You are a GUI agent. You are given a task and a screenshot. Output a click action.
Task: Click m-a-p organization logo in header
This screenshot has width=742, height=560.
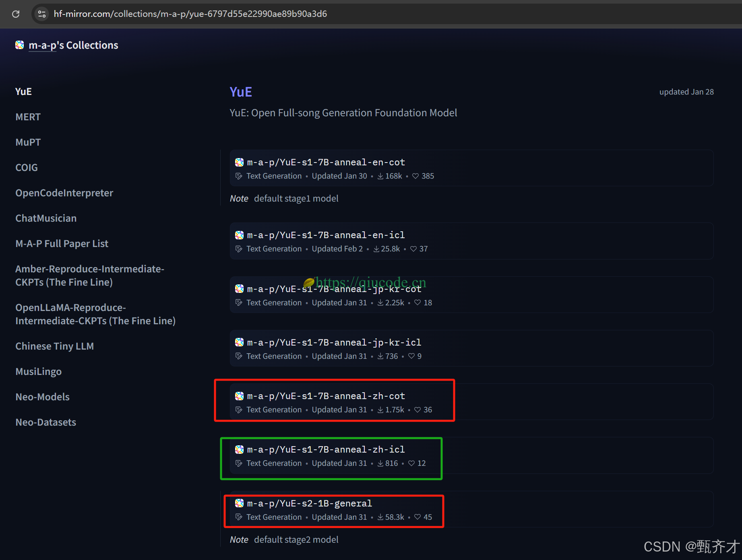19,45
